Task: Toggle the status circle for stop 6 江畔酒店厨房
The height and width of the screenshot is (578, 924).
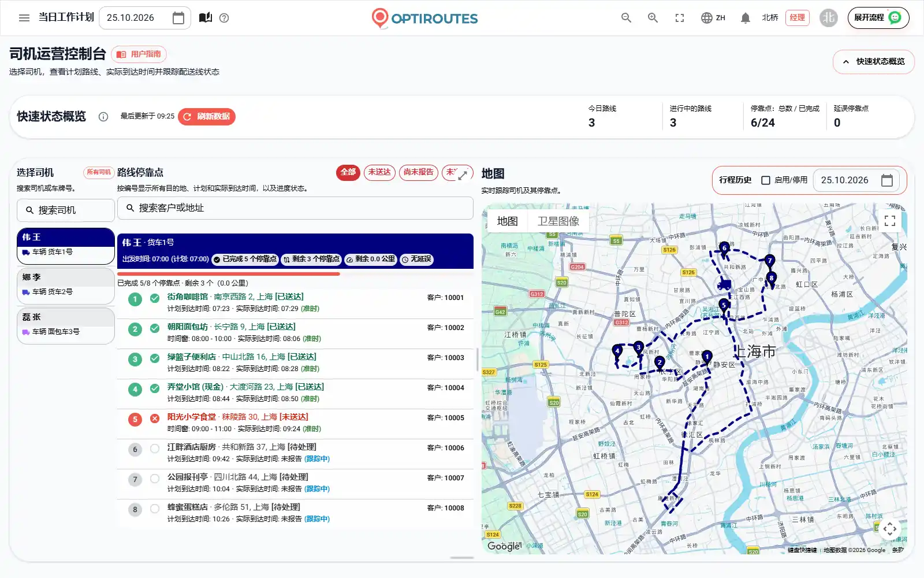Action: pos(155,449)
